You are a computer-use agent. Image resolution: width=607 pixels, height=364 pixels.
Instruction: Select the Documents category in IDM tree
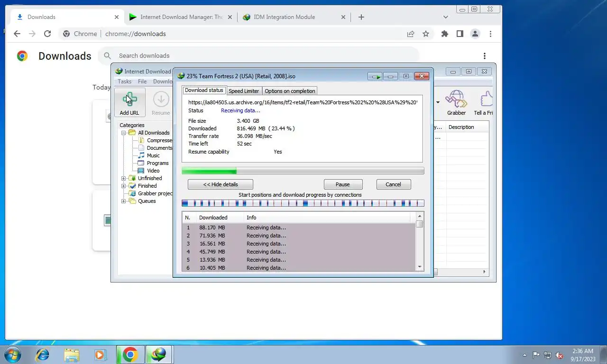pos(159,148)
